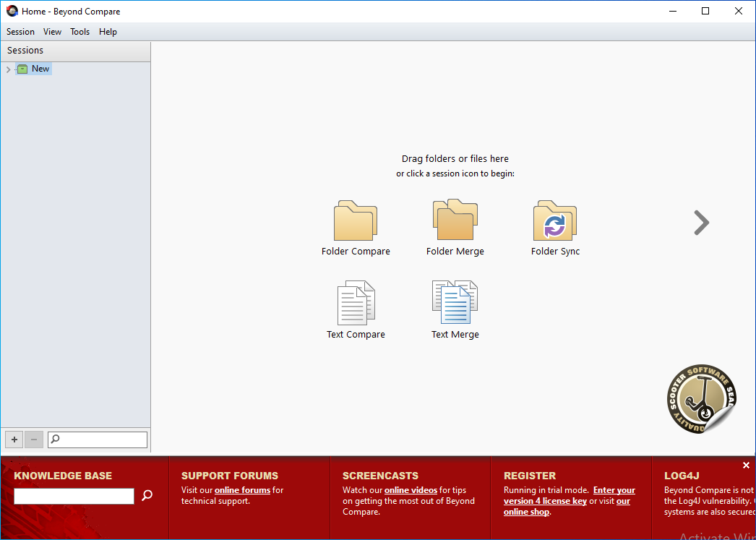Expand the New sessions tree node

coord(8,69)
